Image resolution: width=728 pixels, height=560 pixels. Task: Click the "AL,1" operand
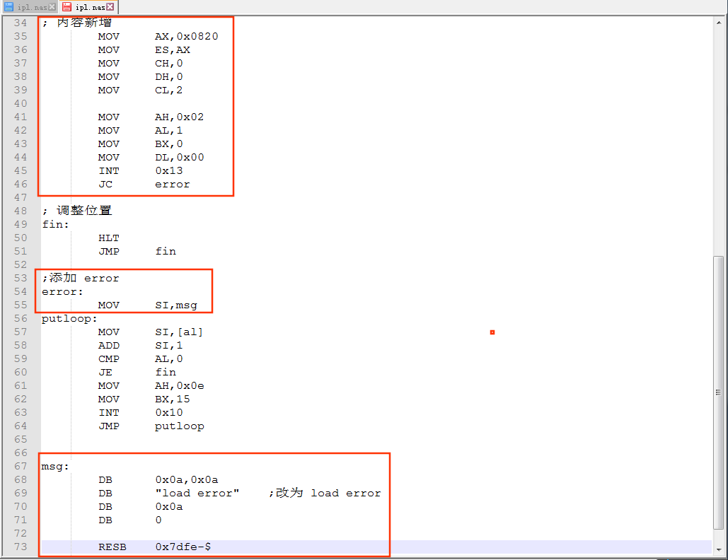(168, 130)
